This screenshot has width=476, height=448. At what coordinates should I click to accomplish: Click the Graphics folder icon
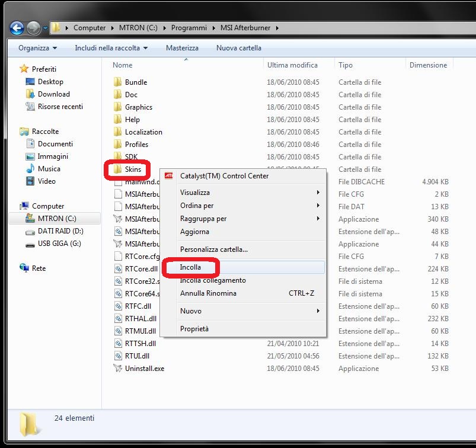[117, 107]
